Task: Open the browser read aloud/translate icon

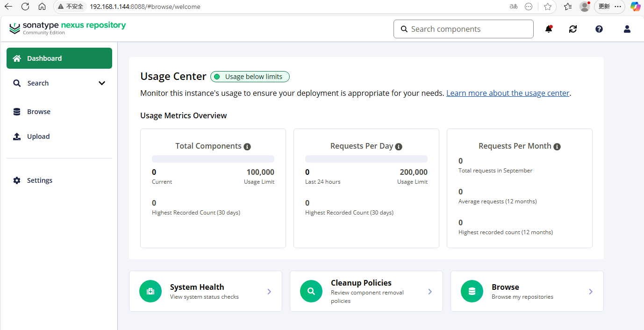Action: (514, 7)
